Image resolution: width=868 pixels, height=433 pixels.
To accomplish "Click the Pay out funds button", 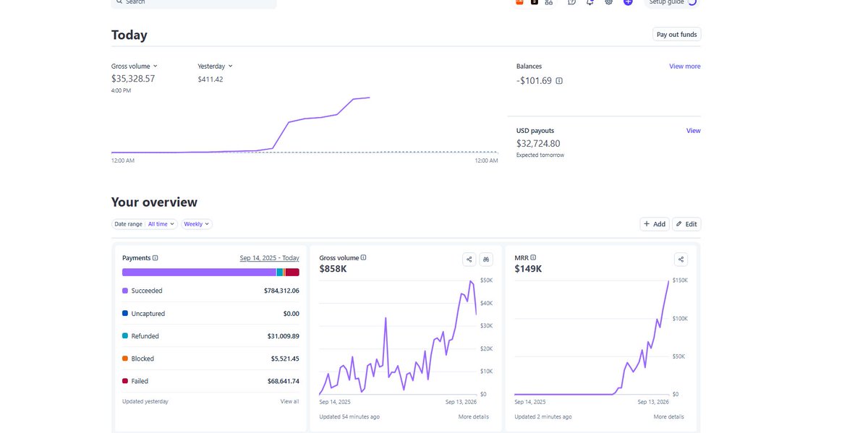I will point(677,34).
